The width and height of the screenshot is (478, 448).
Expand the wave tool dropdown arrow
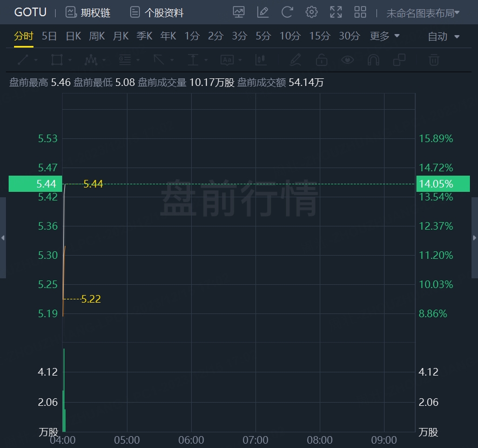[x=104, y=60]
